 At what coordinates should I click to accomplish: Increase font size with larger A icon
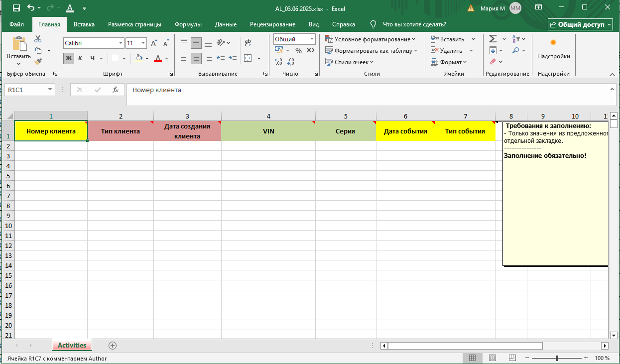coord(154,43)
